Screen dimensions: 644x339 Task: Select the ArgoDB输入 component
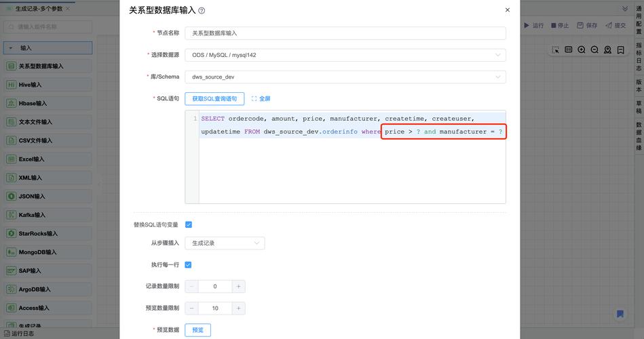point(48,290)
